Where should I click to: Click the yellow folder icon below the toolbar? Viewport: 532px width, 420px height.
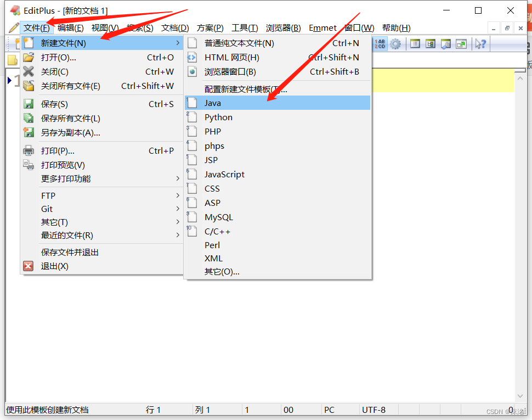(x=13, y=60)
